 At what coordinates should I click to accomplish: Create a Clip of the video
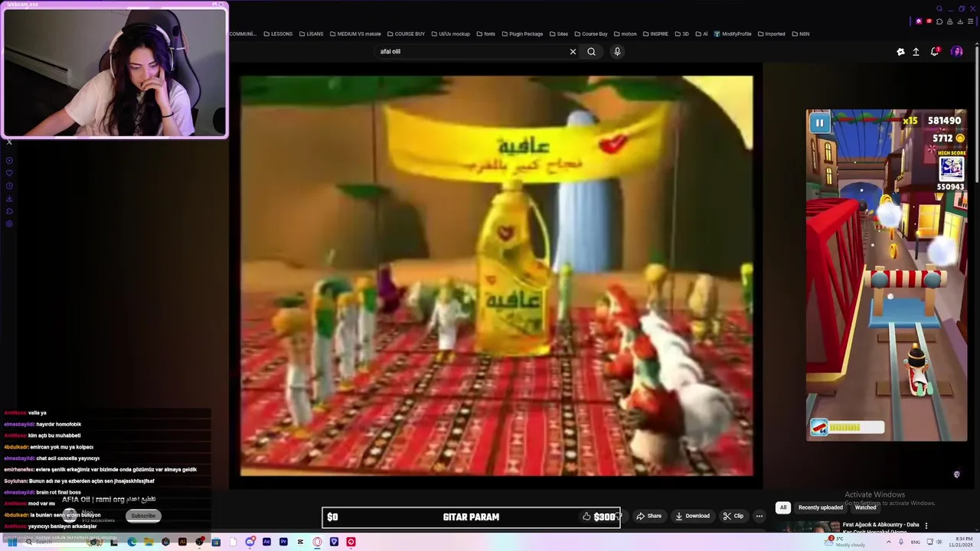tap(733, 516)
